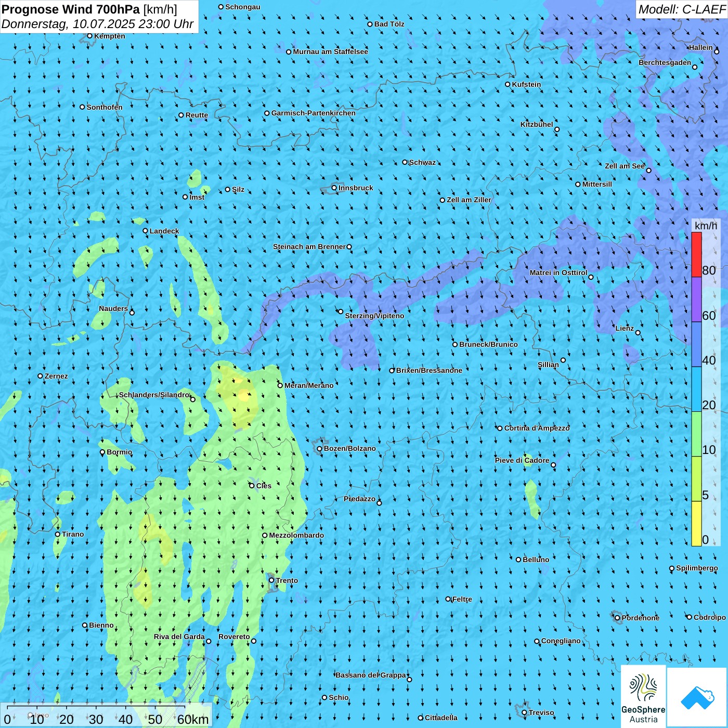Image resolution: width=728 pixels, height=728 pixels.
Task: Click the yellow 0 km/h legend color
Action: point(696,524)
